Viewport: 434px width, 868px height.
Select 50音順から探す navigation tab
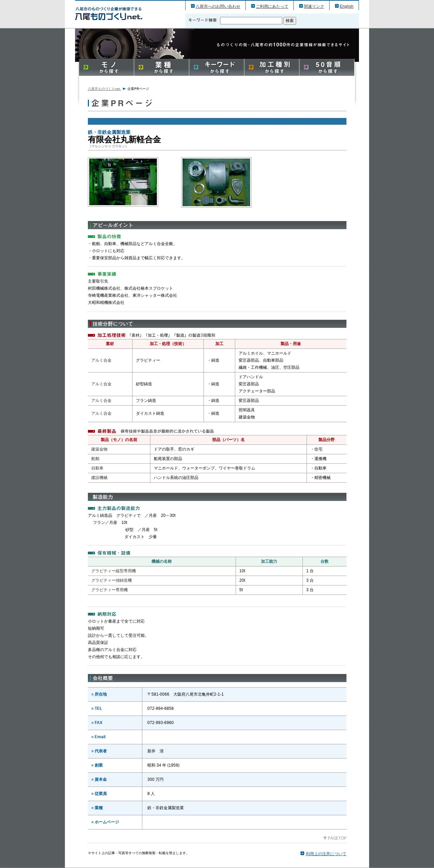[327, 67]
